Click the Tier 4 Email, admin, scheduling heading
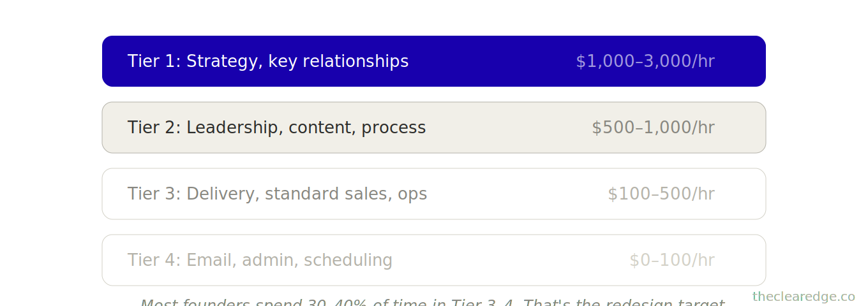 [x=260, y=260]
